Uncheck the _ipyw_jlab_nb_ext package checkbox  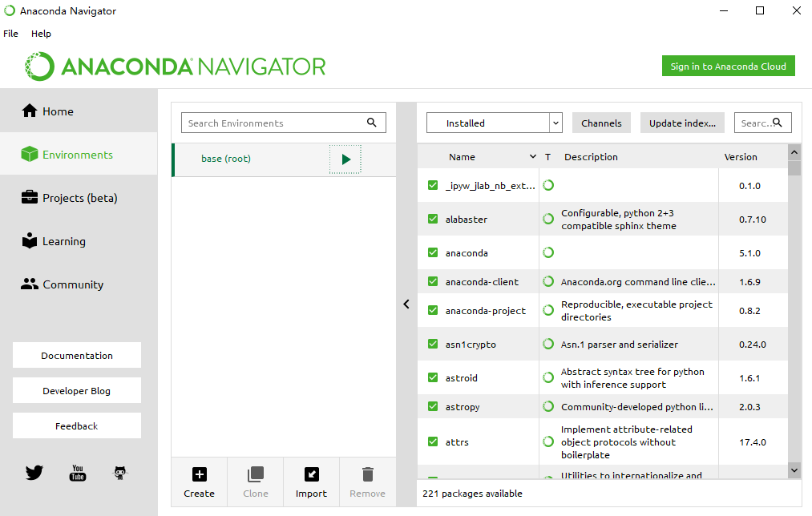tap(433, 185)
